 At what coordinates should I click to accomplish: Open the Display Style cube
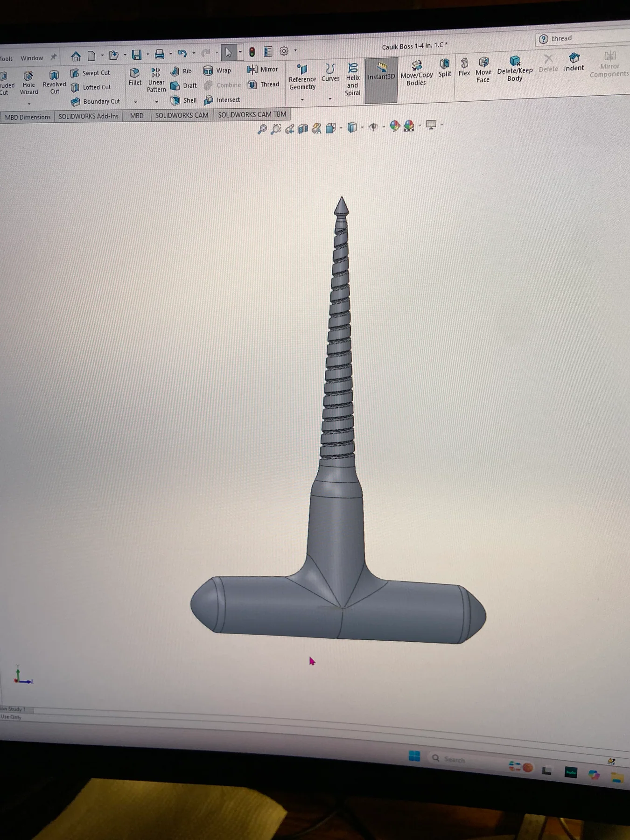pyautogui.click(x=352, y=127)
